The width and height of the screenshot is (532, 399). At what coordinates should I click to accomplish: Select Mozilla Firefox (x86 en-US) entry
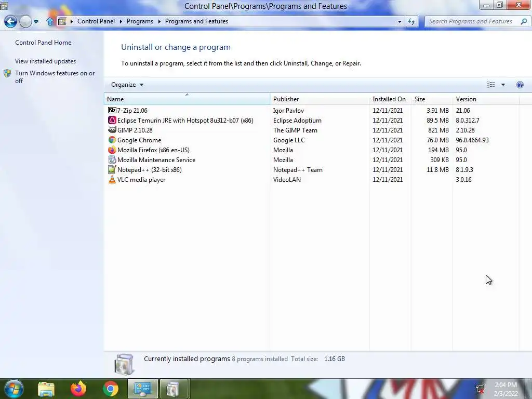[153, 150]
